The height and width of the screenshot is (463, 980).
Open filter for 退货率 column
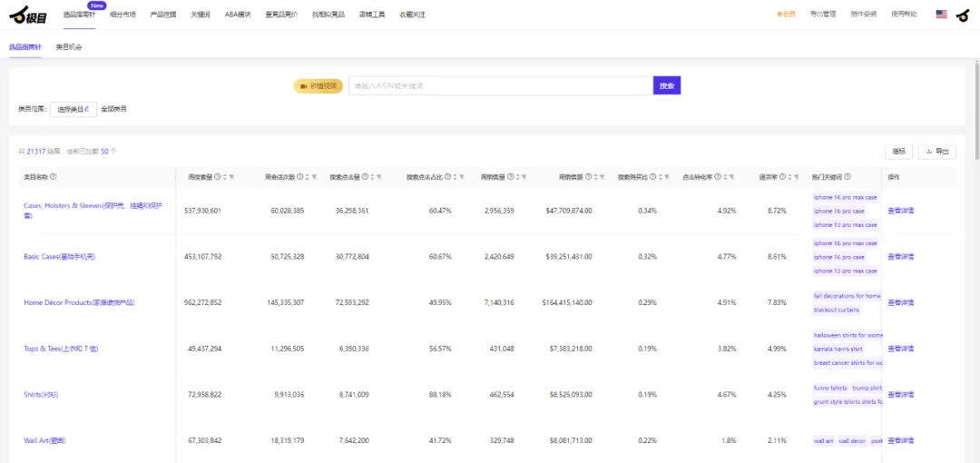click(797, 177)
